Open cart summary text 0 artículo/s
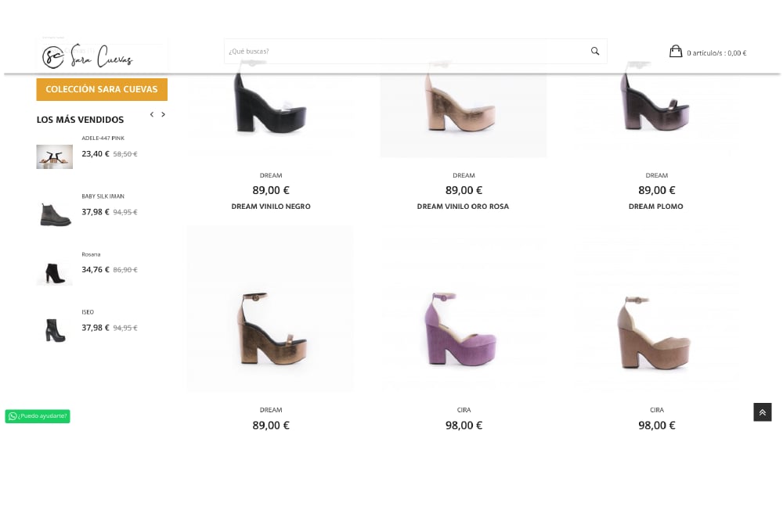Viewport: 783px width, 532px height. pos(716,53)
